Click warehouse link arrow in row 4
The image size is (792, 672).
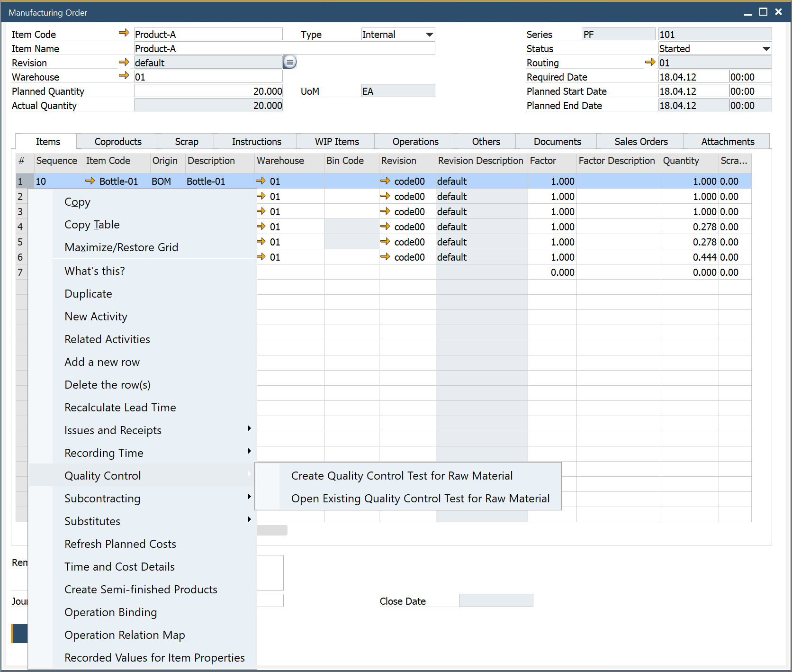(x=261, y=226)
